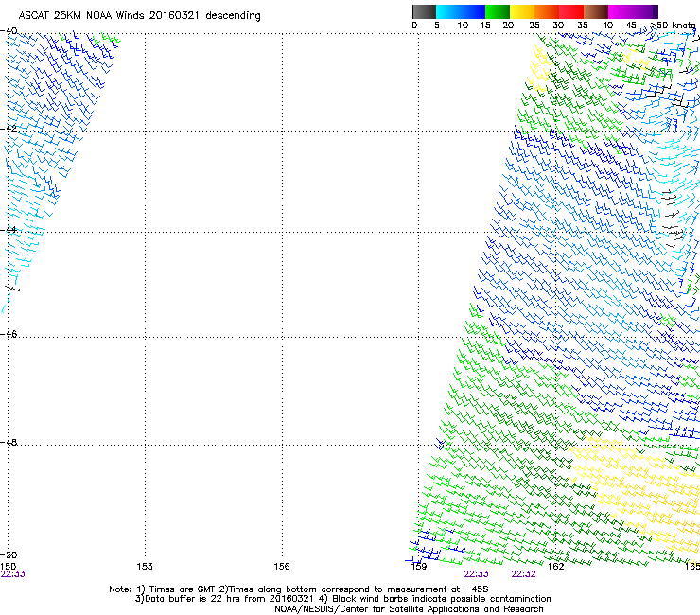Screen dimensions: 700x615
Task: Click the -42 latitude axis label
Action: 9,128
